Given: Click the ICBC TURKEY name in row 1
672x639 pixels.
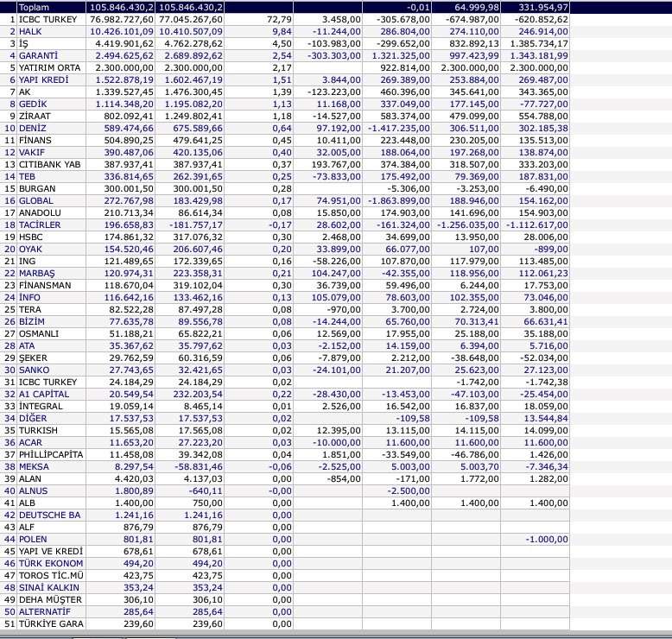Looking at the screenshot, I should tap(48, 19).
